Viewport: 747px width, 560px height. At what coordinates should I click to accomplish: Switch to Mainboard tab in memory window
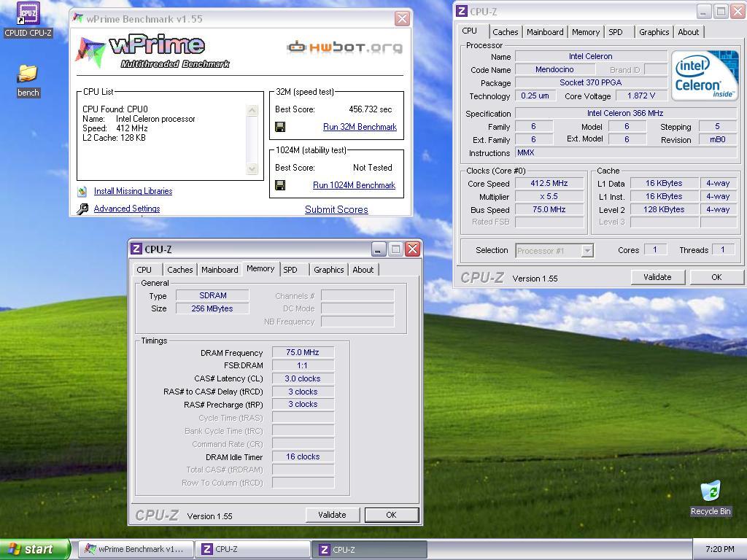220,270
